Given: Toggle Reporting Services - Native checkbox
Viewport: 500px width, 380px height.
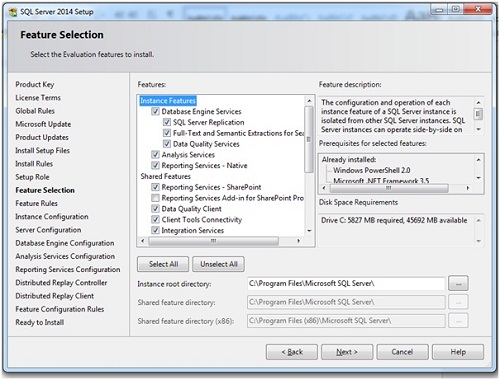Looking at the screenshot, I should click(155, 165).
